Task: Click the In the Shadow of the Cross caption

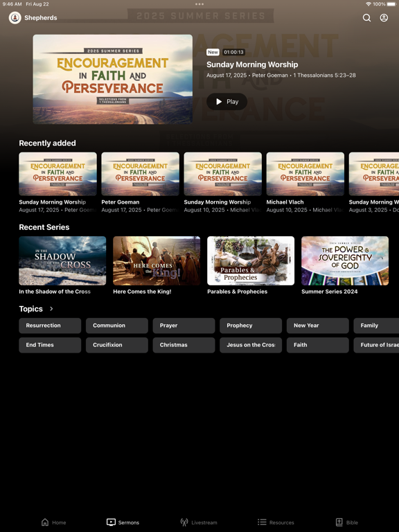Action: [x=55, y=292]
